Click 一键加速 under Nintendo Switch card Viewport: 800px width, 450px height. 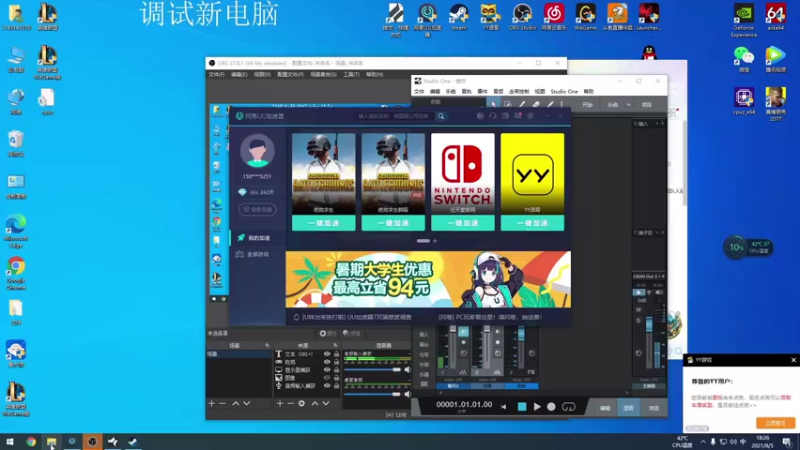(x=463, y=223)
